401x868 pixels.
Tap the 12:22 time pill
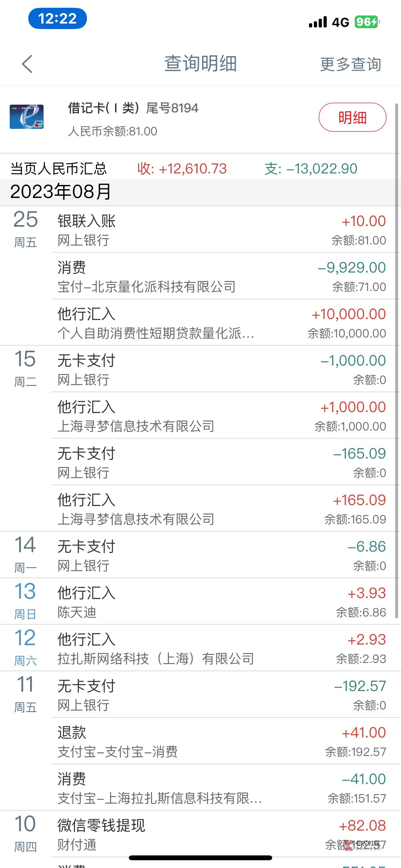pyautogui.click(x=57, y=18)
